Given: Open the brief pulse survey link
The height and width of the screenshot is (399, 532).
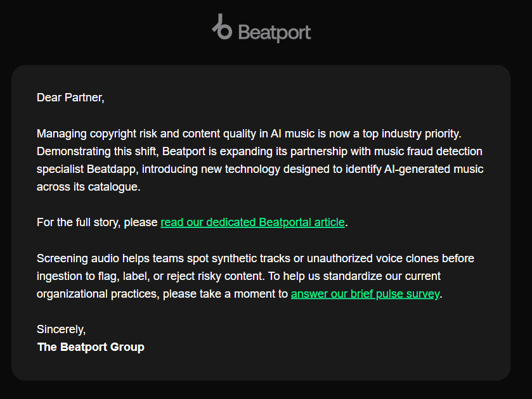Looking at the screenshot, I should [365, 294].
